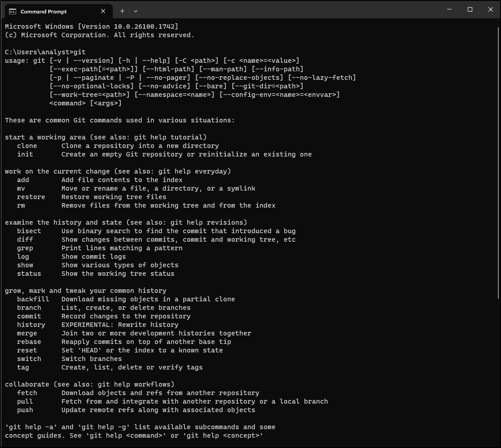501x448 pixels.
Task: Click the 'restore' command row
Action: click(92, 197)
